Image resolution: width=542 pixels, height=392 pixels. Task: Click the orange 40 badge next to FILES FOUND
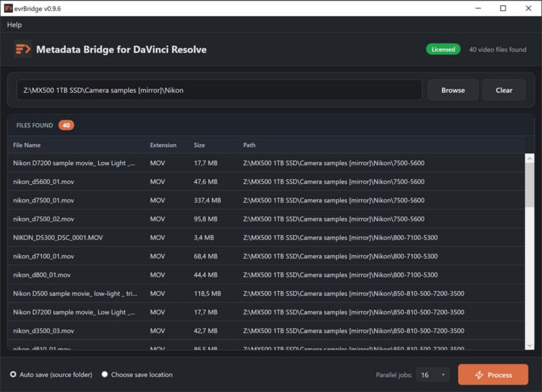pos(66,125)
